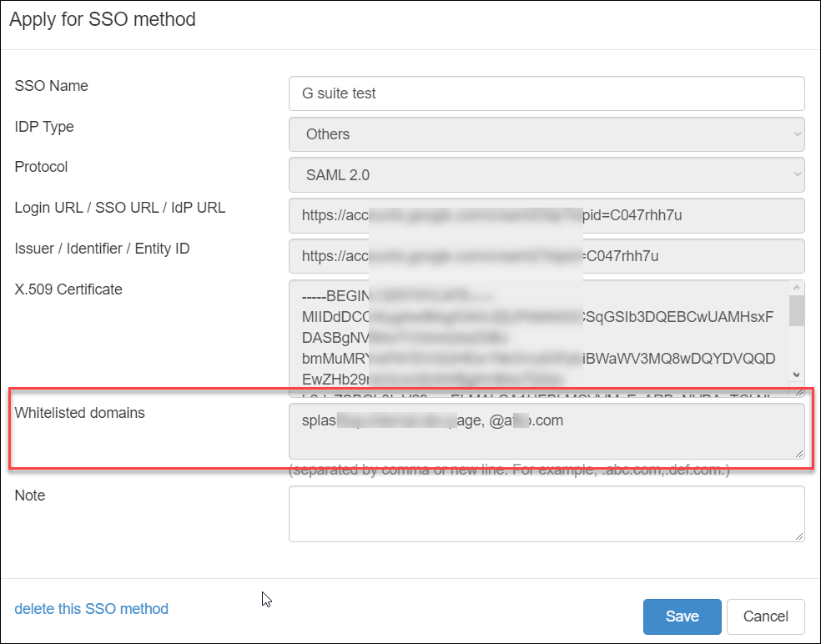The image size is (821, 644).
Task: Click inside the empty Note field
Action: pos(546,513)
